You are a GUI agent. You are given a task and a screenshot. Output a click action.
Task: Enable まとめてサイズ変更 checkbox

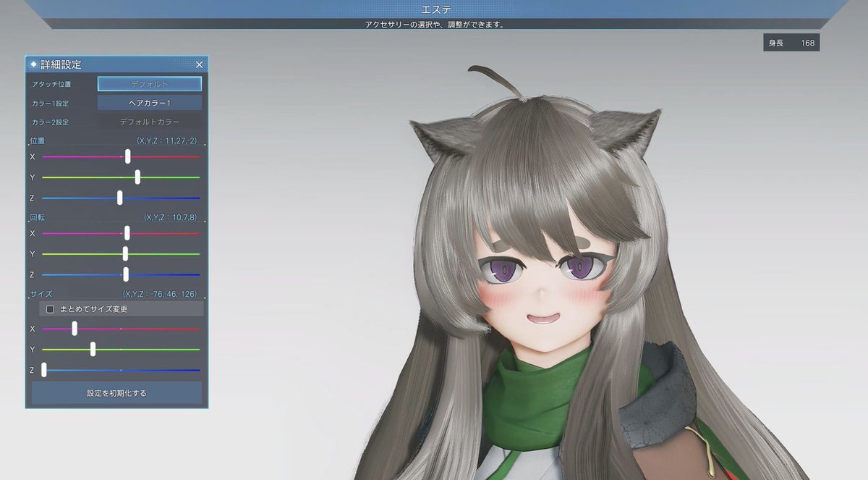(50, 309)
